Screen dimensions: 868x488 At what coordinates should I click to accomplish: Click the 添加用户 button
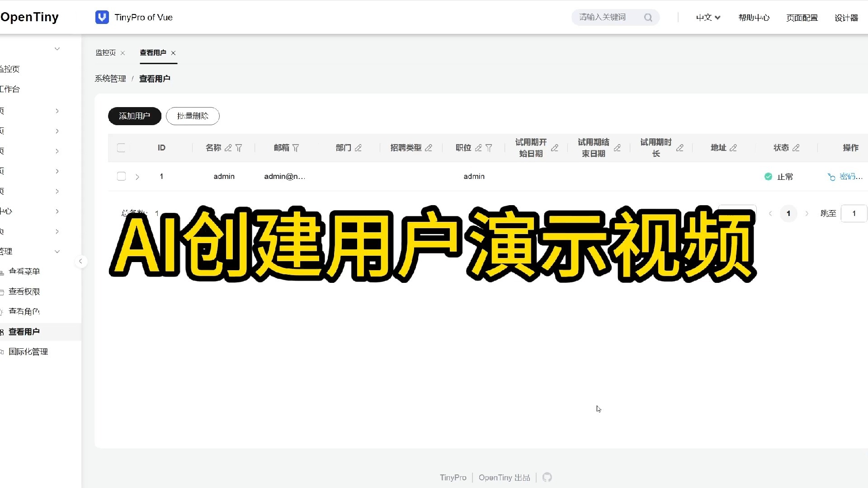[134, 116]
